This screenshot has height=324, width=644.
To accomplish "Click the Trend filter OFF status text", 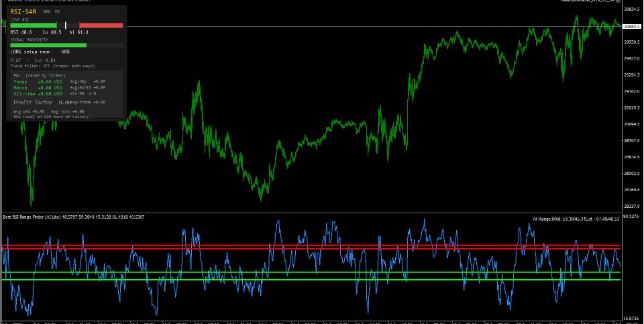I will 52,66.
